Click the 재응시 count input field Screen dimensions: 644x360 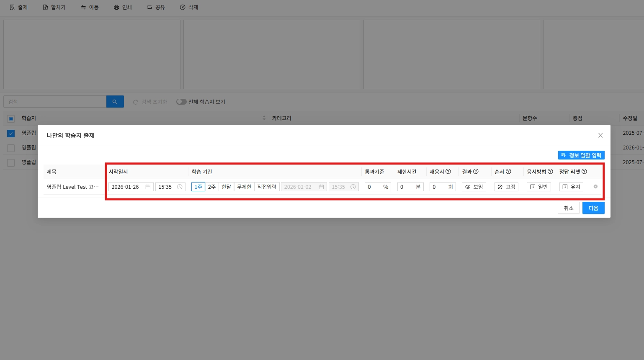[443, 187]
